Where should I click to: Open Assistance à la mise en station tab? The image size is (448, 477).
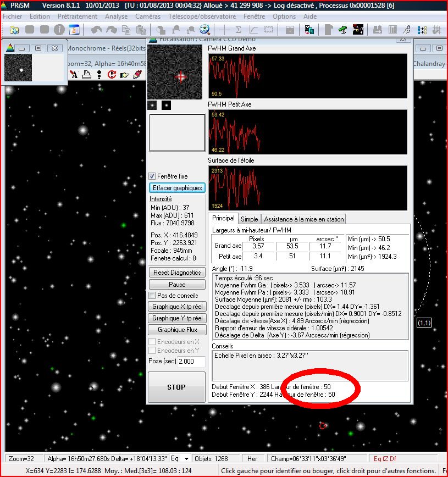[304, 219]
